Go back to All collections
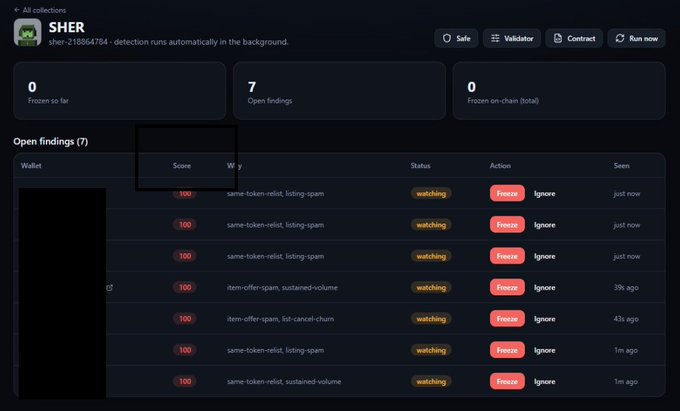The image size is (680, 411). click(39, 10)
